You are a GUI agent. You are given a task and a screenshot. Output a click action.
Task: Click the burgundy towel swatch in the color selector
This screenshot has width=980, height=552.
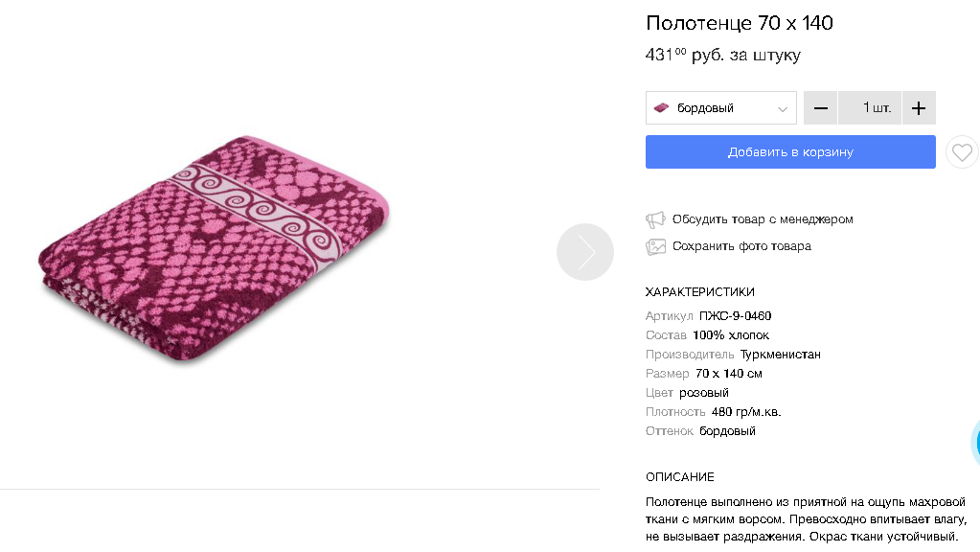coord(661,108)
